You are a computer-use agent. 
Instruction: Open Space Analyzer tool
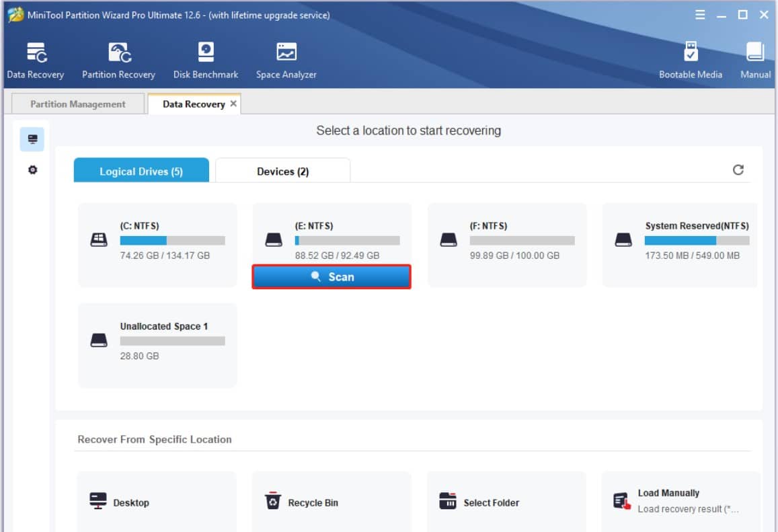[286, 60]
